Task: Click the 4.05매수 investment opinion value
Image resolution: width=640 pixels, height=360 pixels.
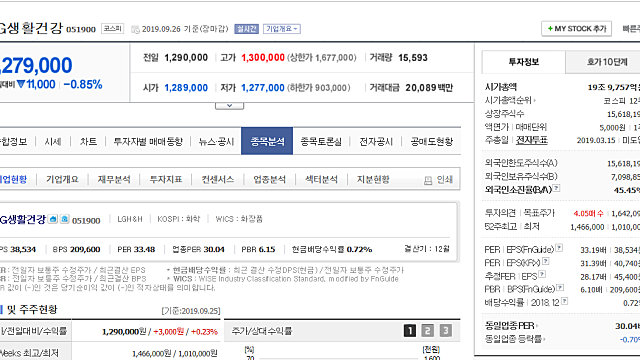Action: pos(588,213)
